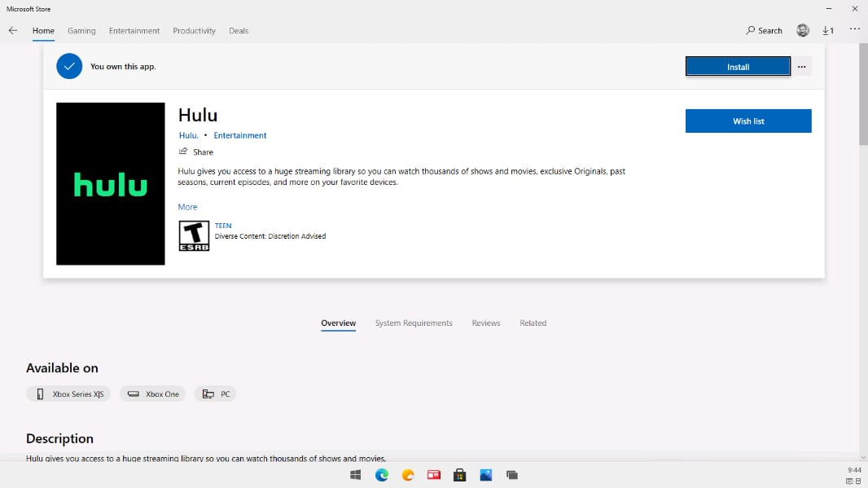868x488 pixels.
Task: Click the Share icon under Hulu
Action: 183,152
